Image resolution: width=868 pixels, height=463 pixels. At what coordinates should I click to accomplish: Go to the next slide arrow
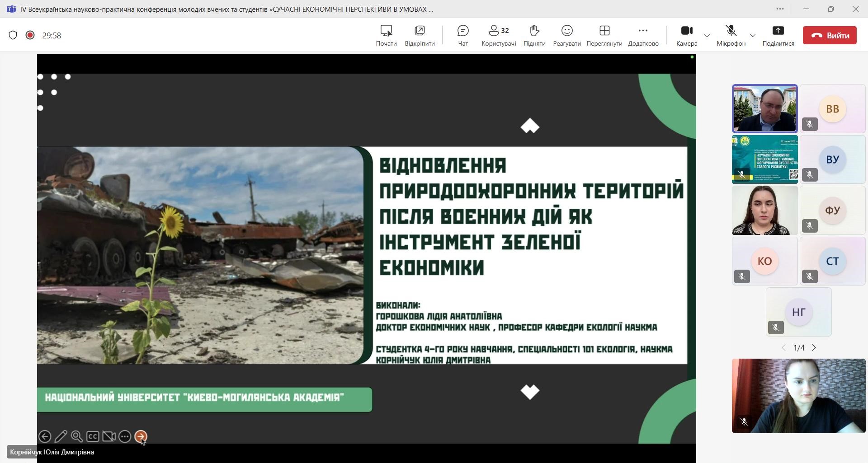[141, 436]
